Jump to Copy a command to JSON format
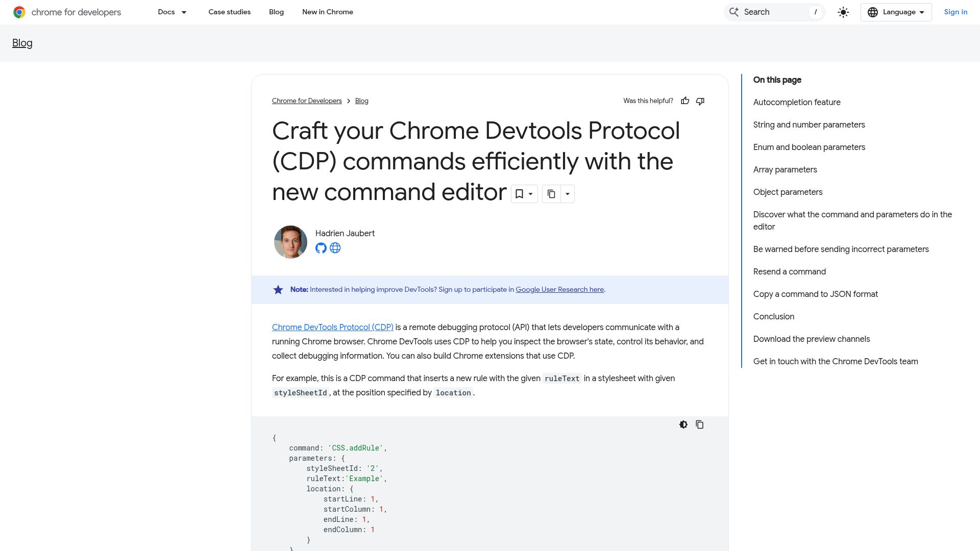This screenshot has height=551, width=980. (816, 294)
